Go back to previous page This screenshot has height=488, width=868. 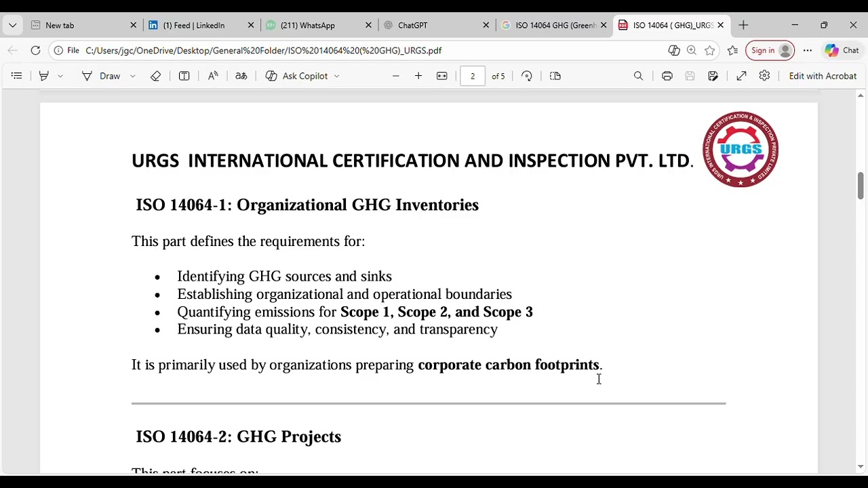click(13, 50)
